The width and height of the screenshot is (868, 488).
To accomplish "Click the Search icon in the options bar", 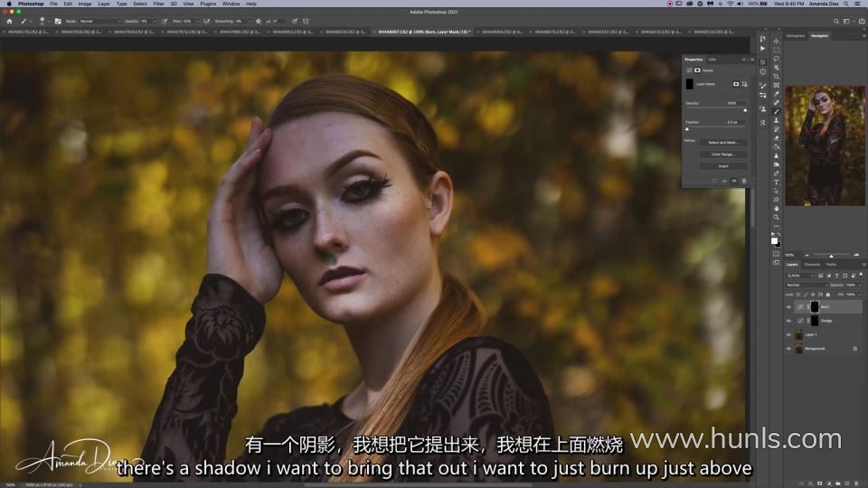I will (x=835, y=21).
